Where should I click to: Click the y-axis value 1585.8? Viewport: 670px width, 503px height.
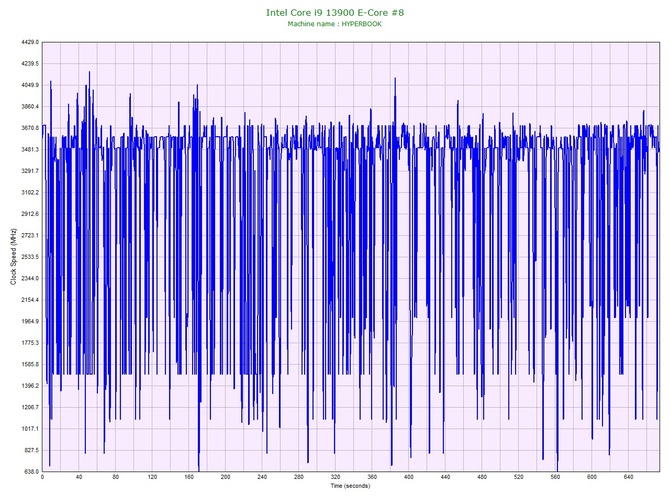[30, 364]
